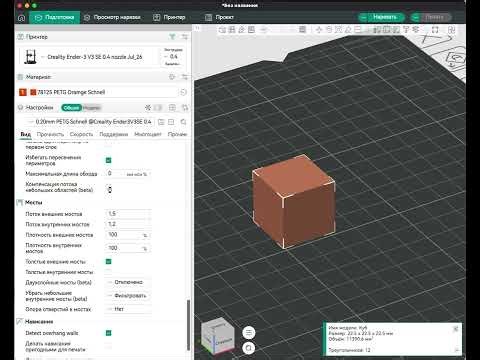Click the search icon next to process preset
Screen dimensions: 480x360
183,122
